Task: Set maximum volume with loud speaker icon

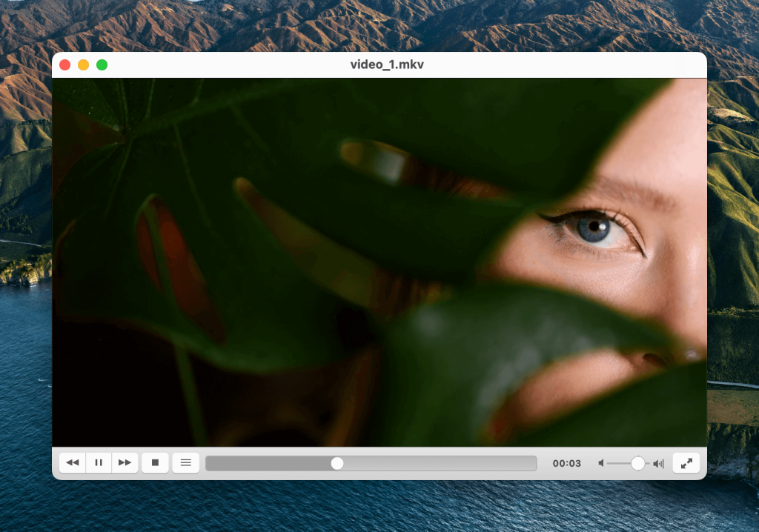Action: [658, 464]
